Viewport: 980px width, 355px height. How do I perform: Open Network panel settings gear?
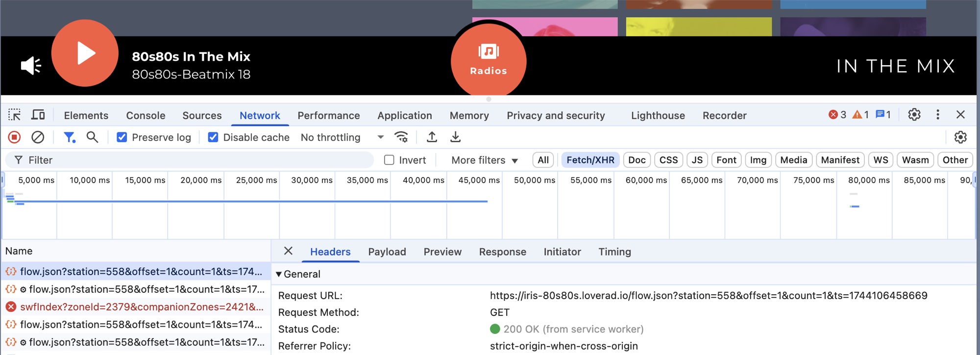pyautogui.click(x=960, y=137)
